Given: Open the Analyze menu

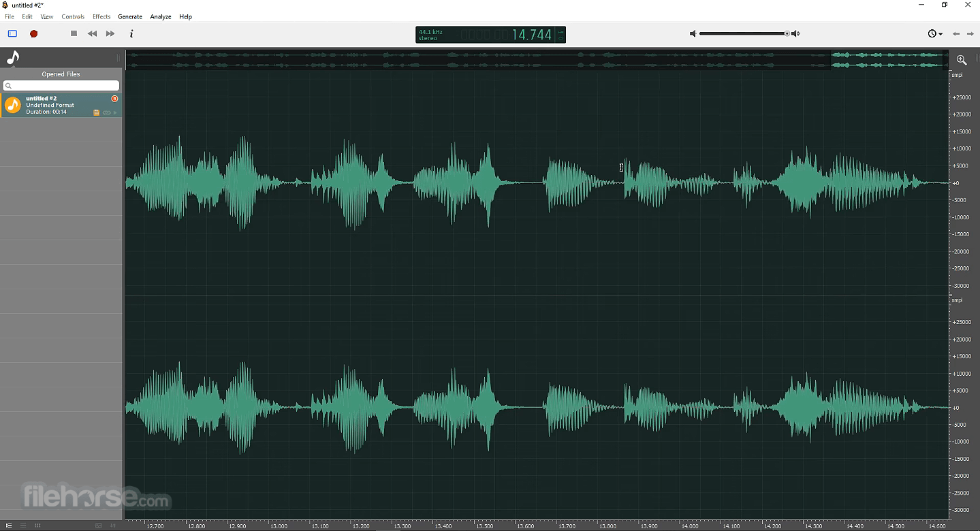Looking at the screenshot, I should (x=161, y=16).
